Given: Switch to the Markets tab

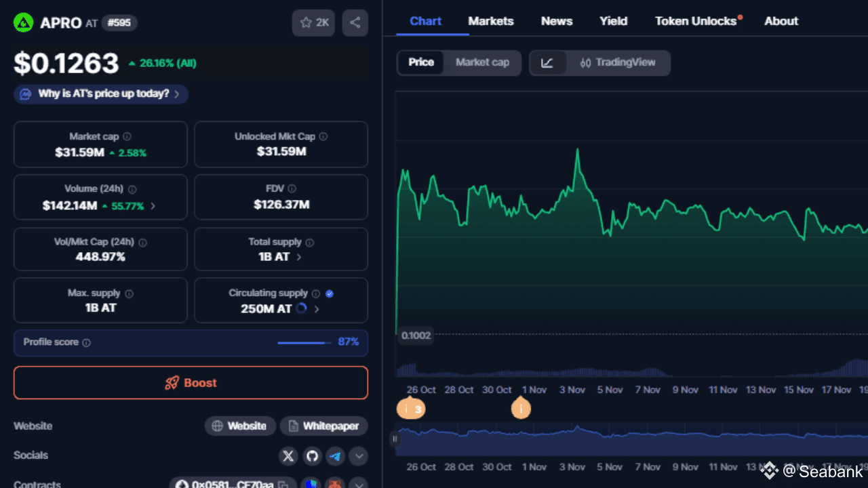Looking at the screenshot, I should click(491, 21).
